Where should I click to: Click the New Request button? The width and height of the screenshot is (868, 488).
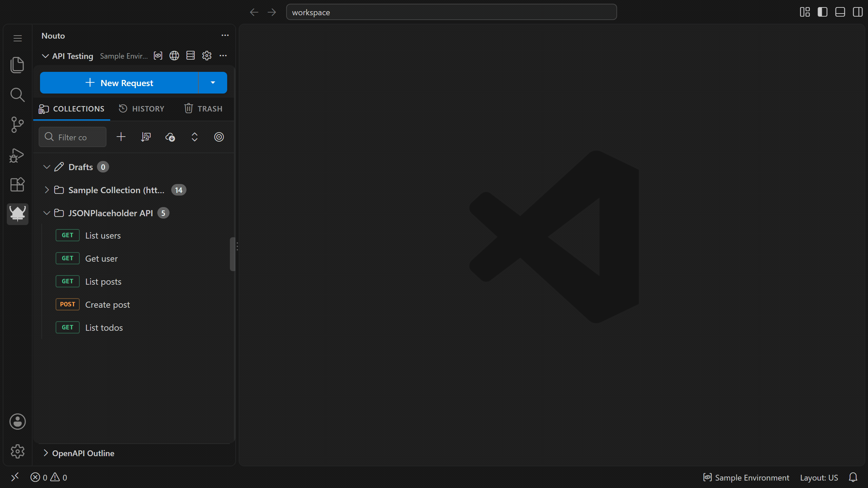tap(119, 83)
